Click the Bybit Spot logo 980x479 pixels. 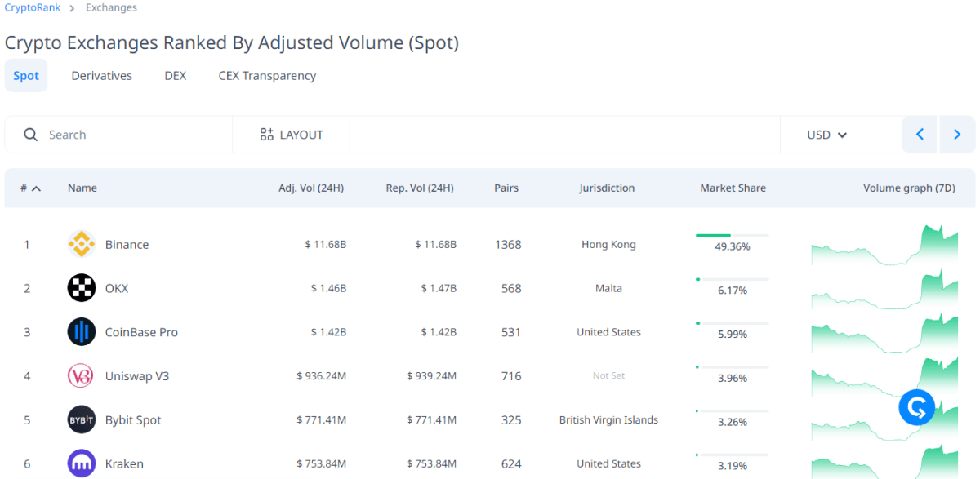pyautogui.click(x=80, y=419)
